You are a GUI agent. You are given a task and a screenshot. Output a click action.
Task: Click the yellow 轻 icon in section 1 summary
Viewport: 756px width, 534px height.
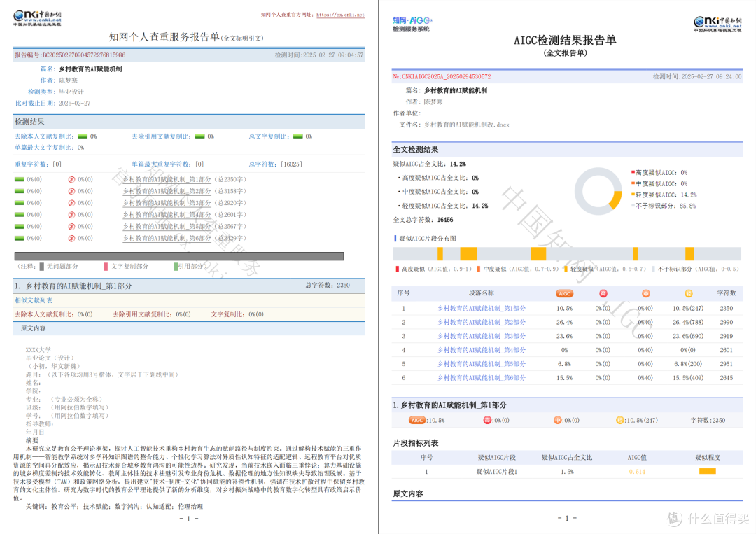[x=620, y=420]
